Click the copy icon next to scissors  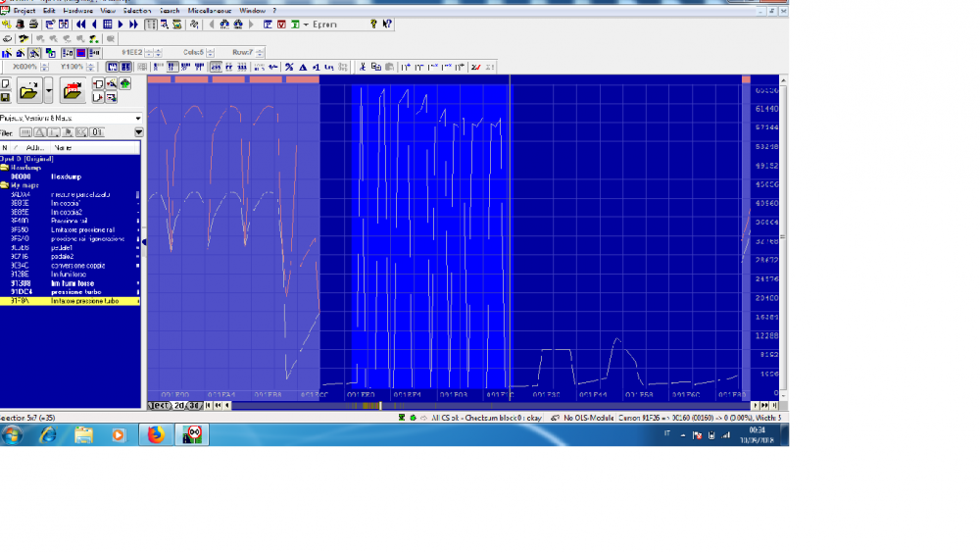point(375,67)
